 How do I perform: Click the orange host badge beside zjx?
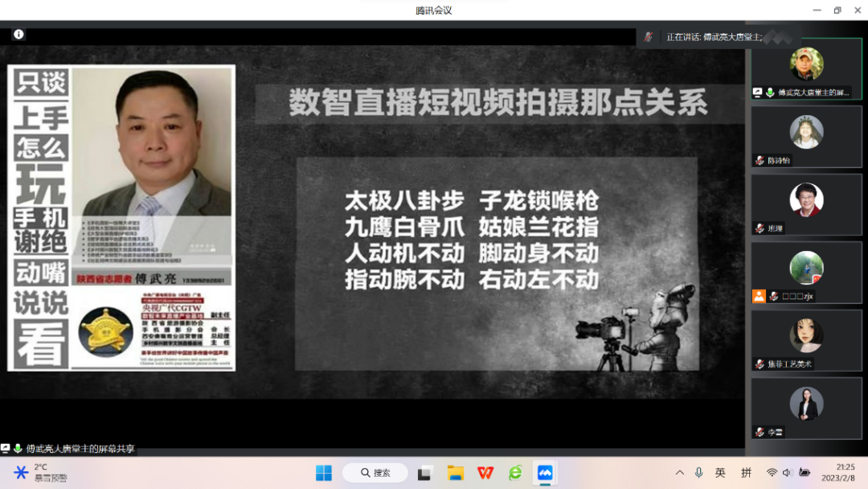759,296
